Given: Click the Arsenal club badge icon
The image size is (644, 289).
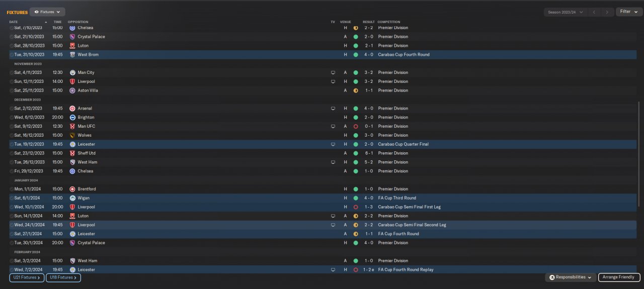Looking at the screenshot, I should point(72,109).
